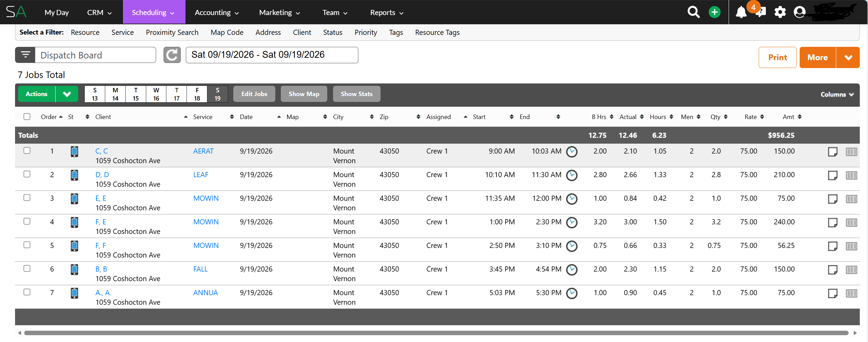868x342 pixels.
Task: Open the CRM menu dropdown
Action: coord(99,13)
